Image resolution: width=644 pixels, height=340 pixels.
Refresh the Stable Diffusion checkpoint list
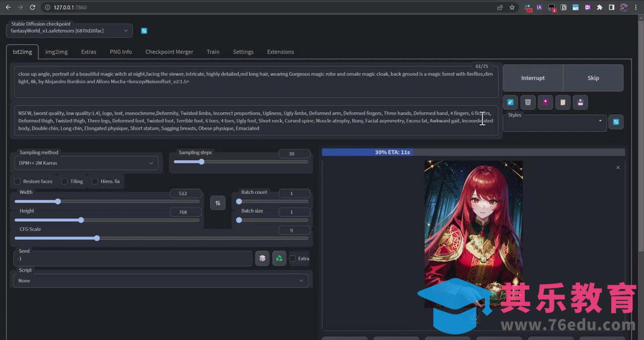[144, 31]
